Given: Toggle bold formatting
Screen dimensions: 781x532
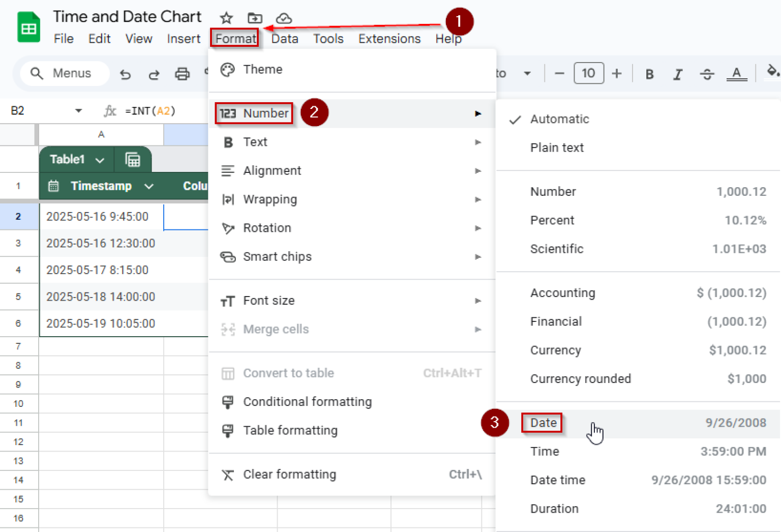Looking at the screenshot, I should click(649, 74).
